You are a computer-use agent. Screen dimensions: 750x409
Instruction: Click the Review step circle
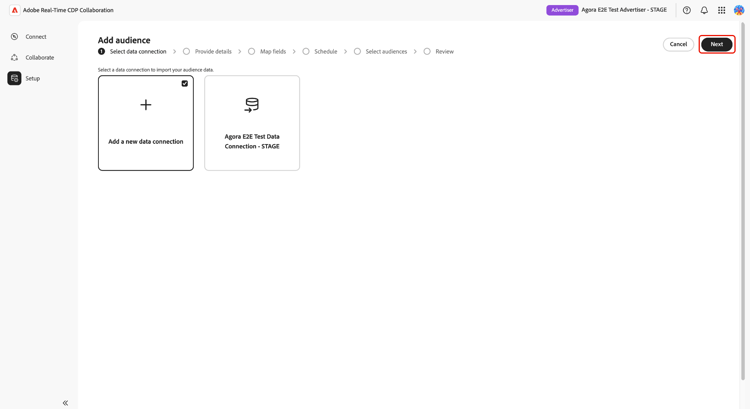(x=427, y=52)
